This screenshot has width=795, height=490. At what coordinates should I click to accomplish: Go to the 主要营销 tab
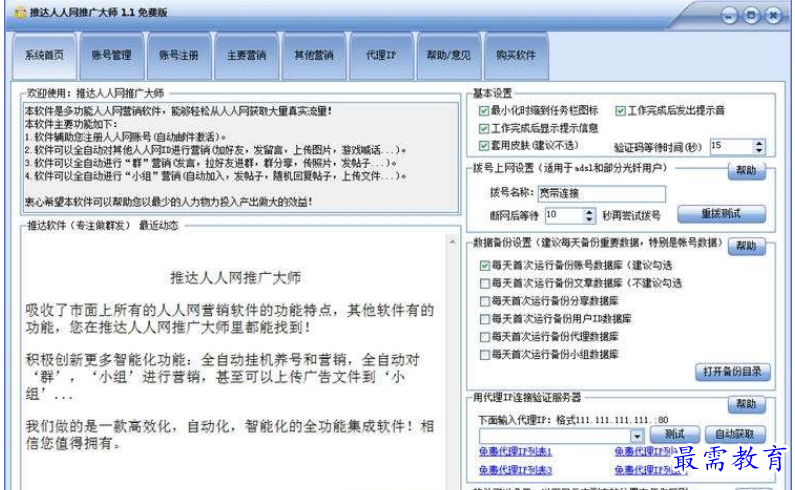(x=246, y=56)
